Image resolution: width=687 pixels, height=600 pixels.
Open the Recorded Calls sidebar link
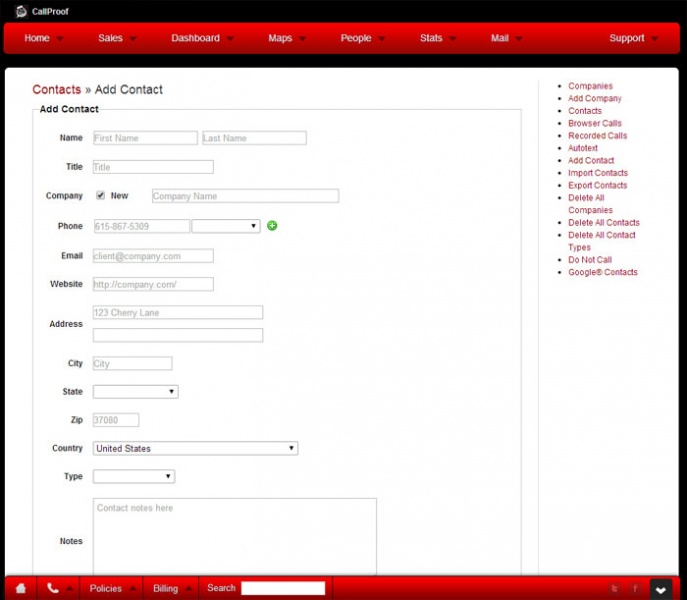point(597,135)
